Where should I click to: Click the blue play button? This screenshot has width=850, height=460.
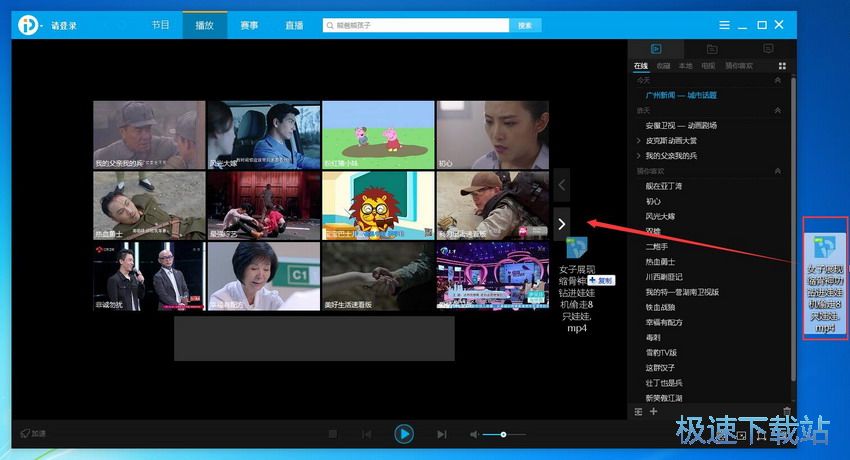click(404, 434)
